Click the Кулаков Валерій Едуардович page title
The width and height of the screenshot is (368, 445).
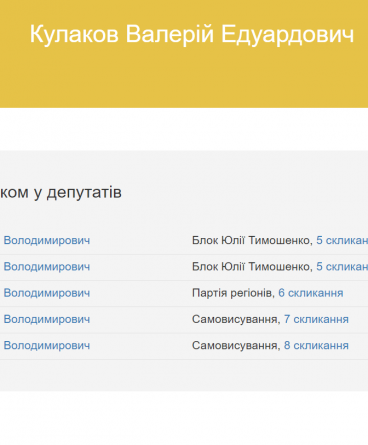click(x=192, y=34)
